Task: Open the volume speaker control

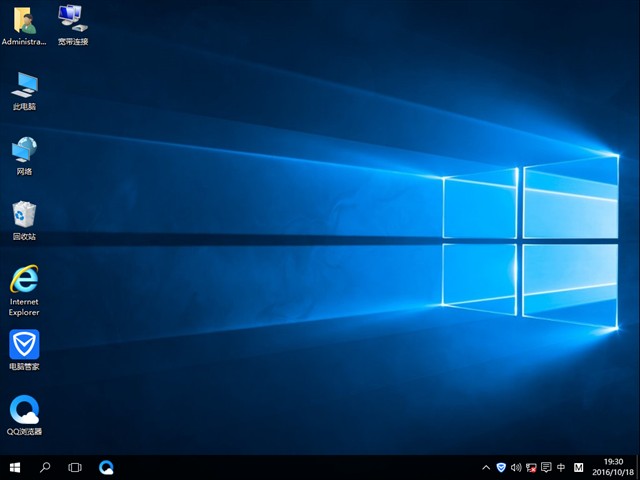Action: click(x=516, y=467)
